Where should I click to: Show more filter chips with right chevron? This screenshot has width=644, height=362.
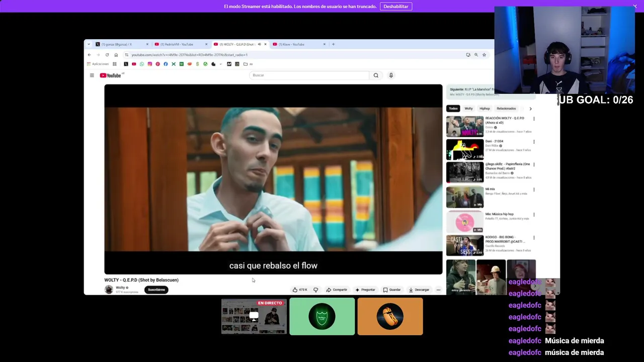pyautogui.click(x=530, y=109)
